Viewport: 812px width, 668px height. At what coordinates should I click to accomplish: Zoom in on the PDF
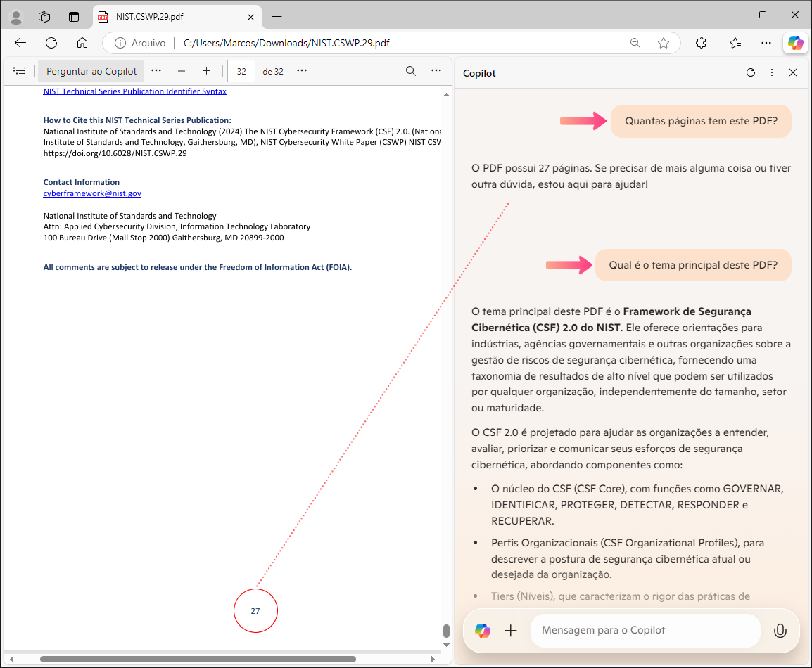click(x=207, y=71)
